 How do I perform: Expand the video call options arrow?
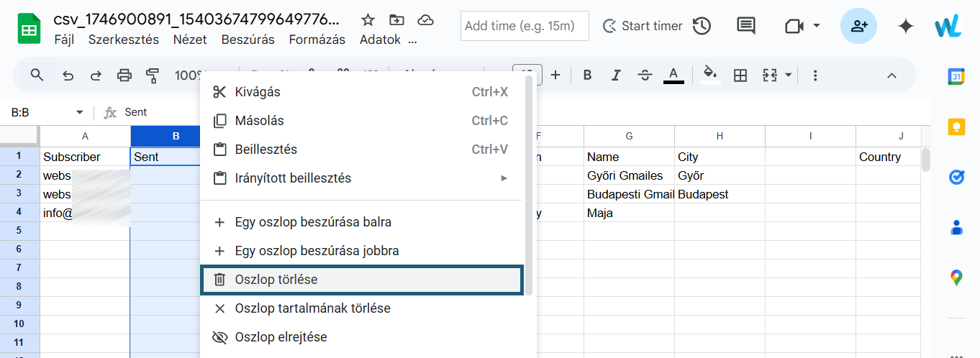point(817,26)
